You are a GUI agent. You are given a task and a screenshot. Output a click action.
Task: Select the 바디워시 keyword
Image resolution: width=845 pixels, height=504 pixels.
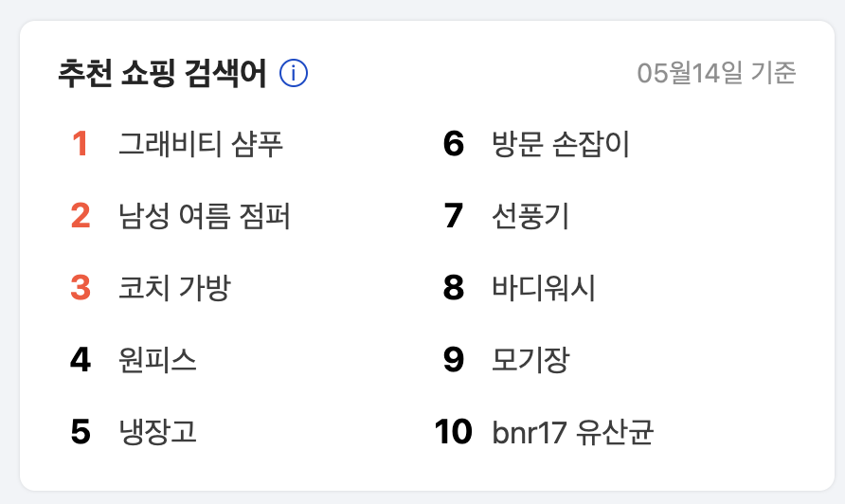pyautogui.click(x=543, y=288)
